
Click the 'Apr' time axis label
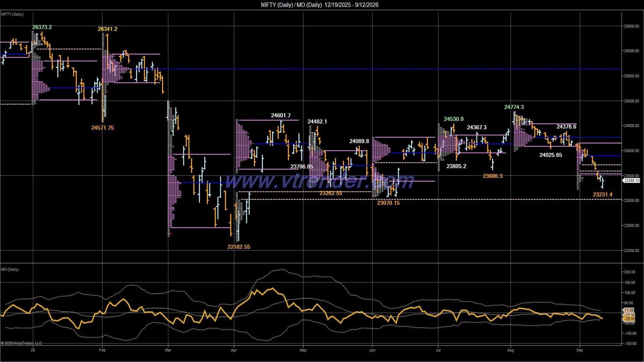point(234,350)
